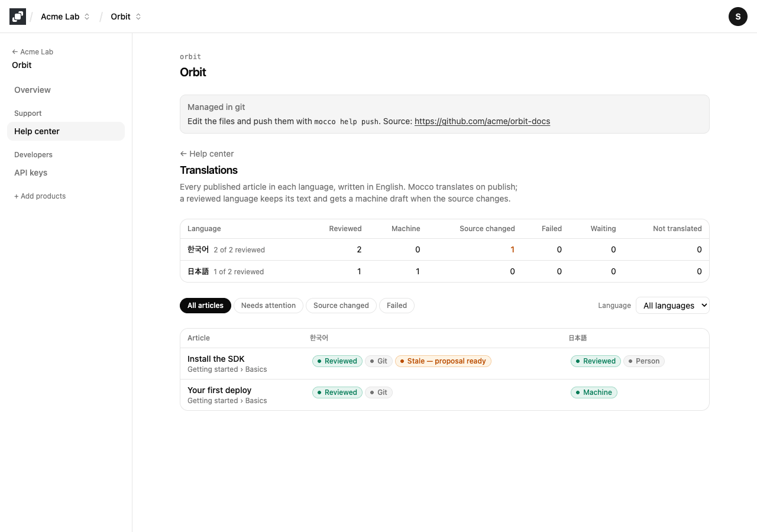Click the 한국어 language row name
757x532 pixels.
coord(198,249)
